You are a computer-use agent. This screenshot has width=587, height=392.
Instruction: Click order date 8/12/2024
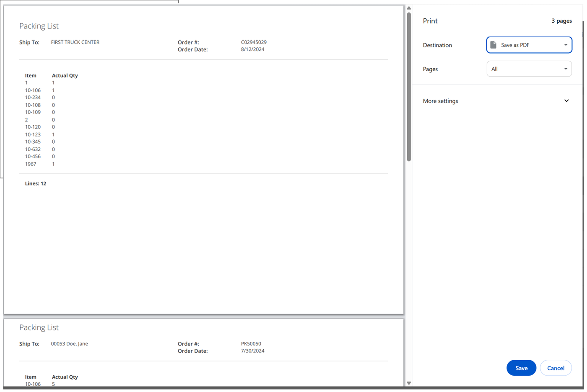click(252, 49)
